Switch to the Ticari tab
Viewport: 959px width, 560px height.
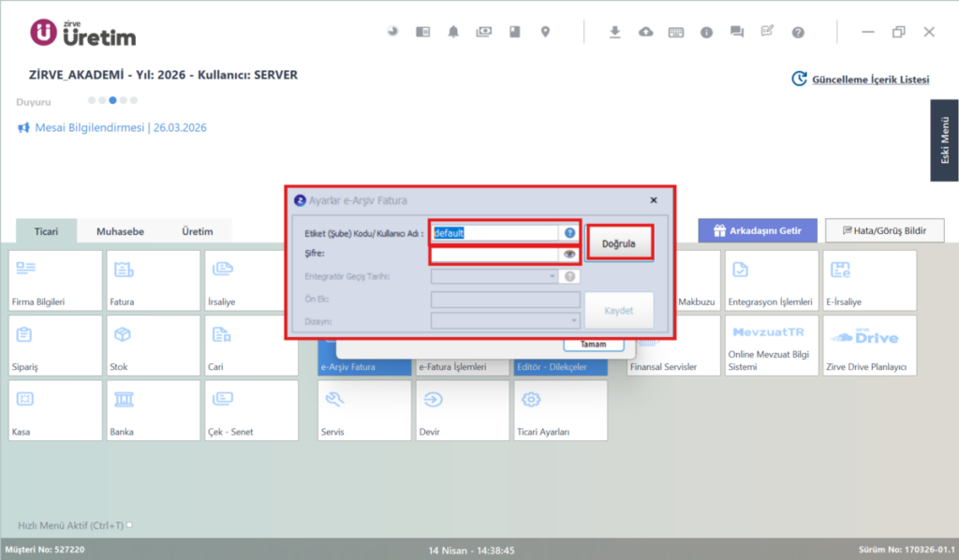coord(47,231)
